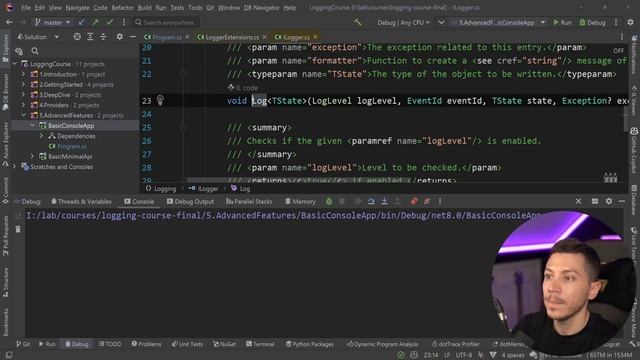The width and height of the screenshot is (640, 360).
Task: Click the Search everywhere field
Action: pyautogui.click(x=167, y=22)
